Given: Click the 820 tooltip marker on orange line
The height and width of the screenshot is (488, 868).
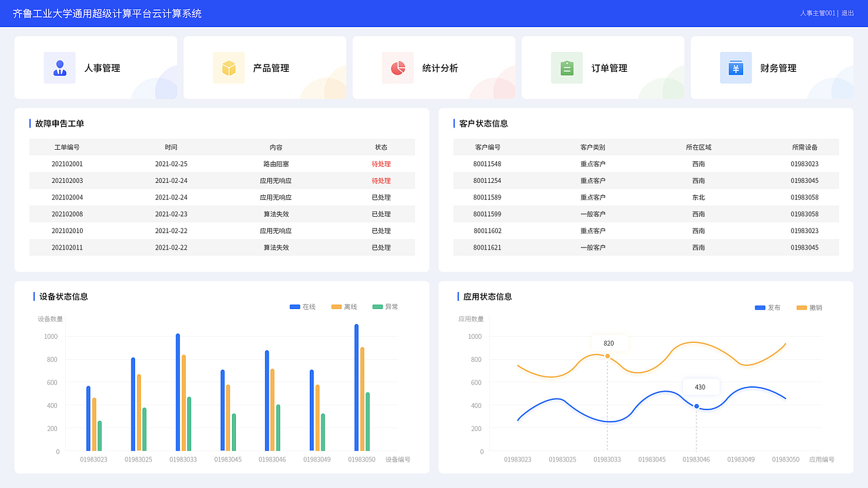Looking at the screenshot, I should (x=608, y=344).
